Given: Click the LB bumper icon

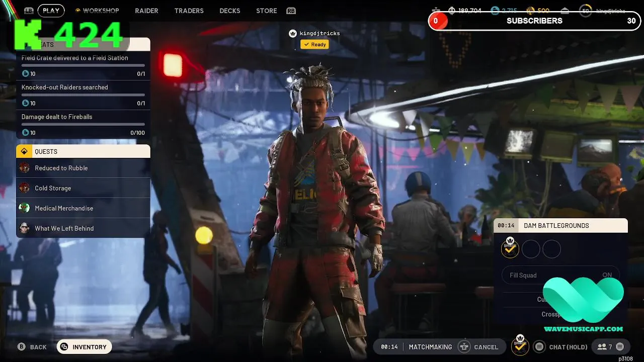Looking at the screenshot, I should click(29, 11).
